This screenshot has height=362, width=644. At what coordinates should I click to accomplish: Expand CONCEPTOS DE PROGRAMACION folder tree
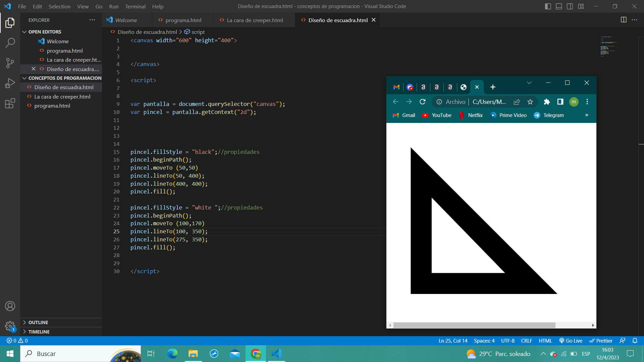[24, 78]
